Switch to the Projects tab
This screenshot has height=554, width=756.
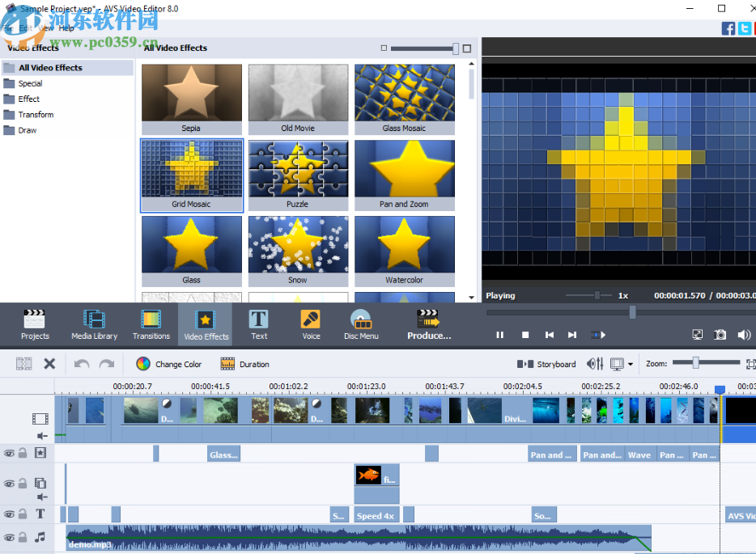[x=35, y=324]
